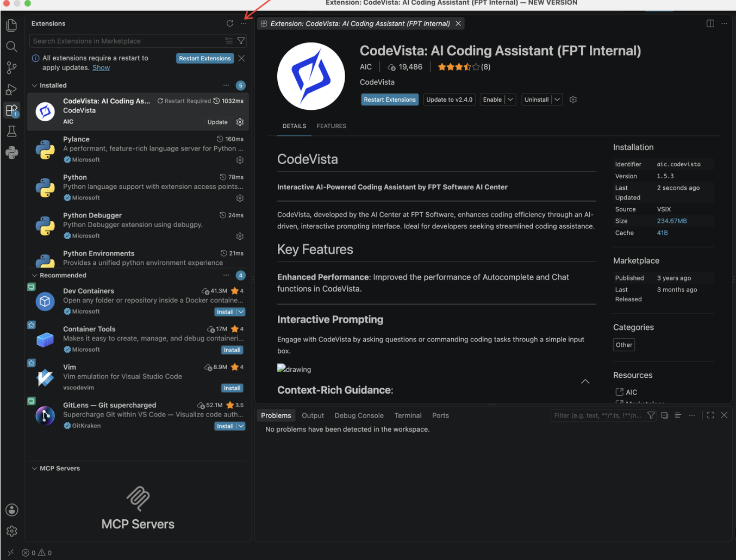Image resolution: width=736 pixels, height=560 pixels.
Task: Maximize the bottom panel size
Action: pos(710,415)
